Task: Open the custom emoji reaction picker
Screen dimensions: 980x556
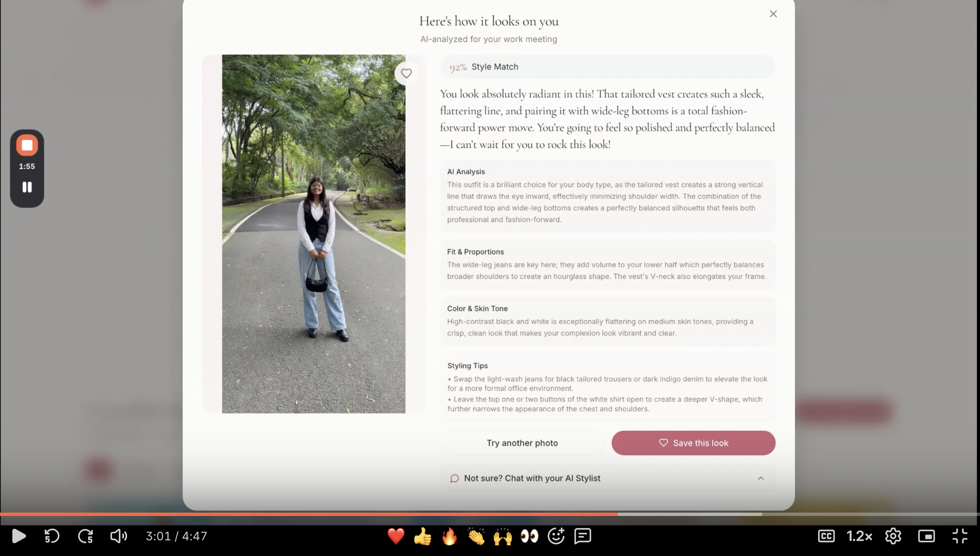Action: click(x=556, y=536)
